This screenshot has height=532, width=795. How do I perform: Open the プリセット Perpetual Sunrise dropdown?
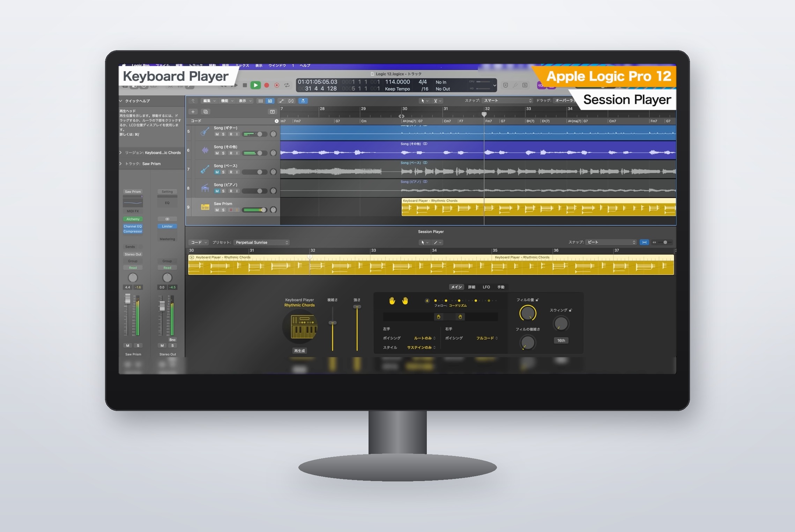coord(261,242)
